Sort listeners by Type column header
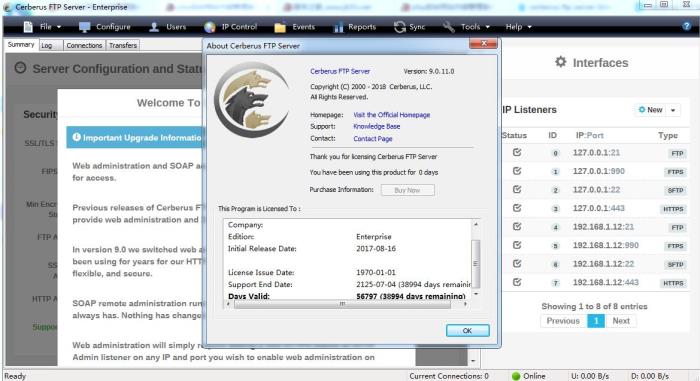Viewport: 700px width, 381px height. [667, 135]
